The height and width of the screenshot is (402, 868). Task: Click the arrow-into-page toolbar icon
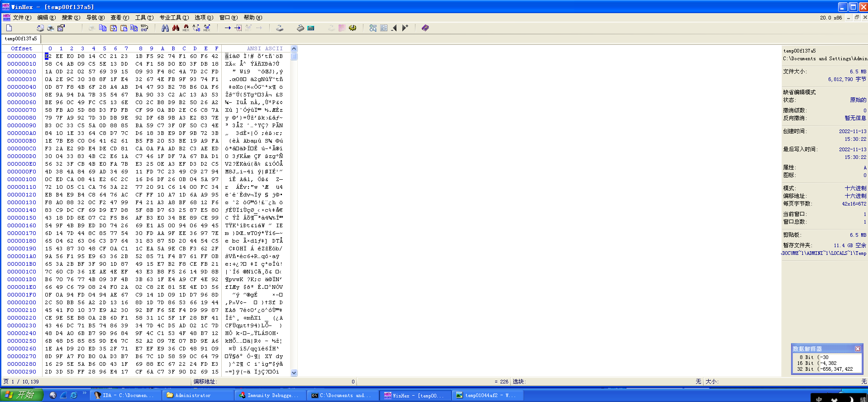[x=238, y=28]
